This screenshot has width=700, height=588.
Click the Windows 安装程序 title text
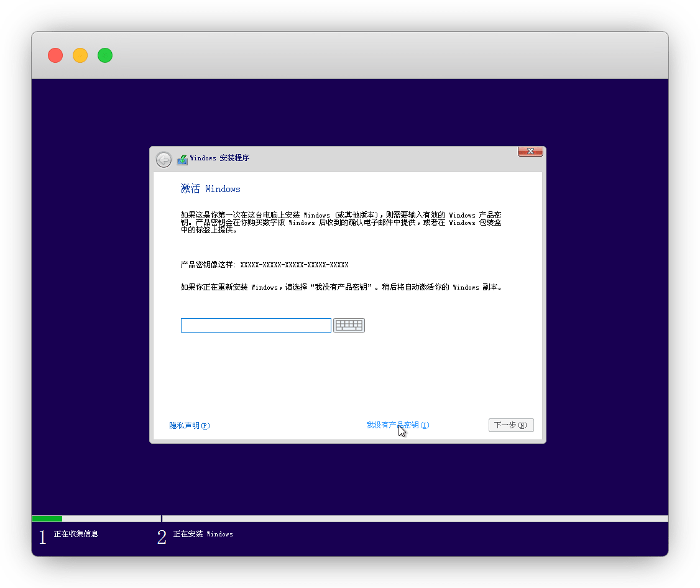pyautogui.click(x=219, y=158)
